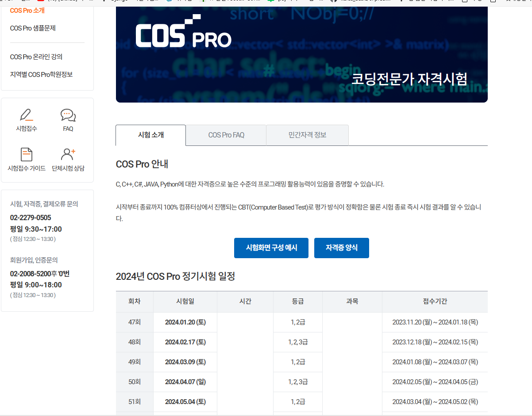Select the 47회 row cell
Screen dimensions: 532x416
point(135,322)
